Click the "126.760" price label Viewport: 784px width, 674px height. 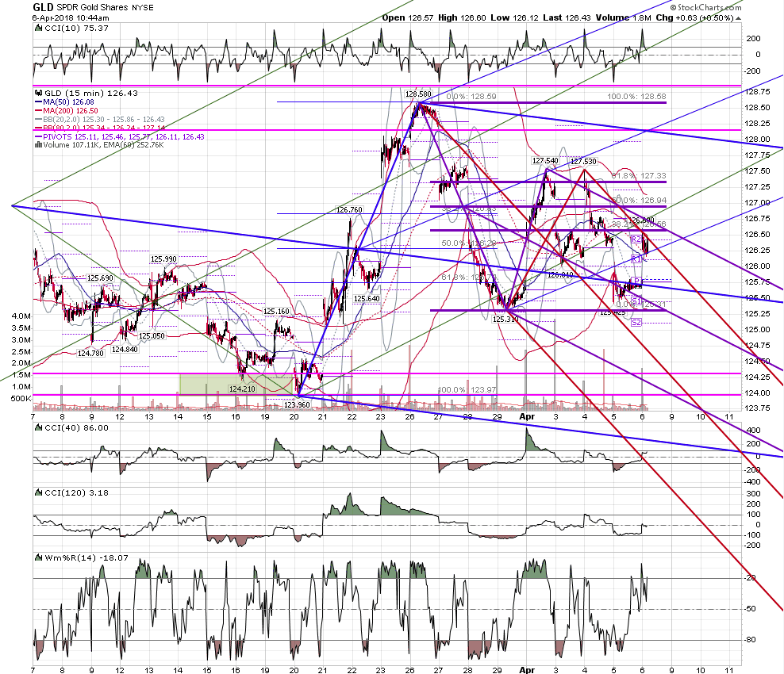coord(349,210)
